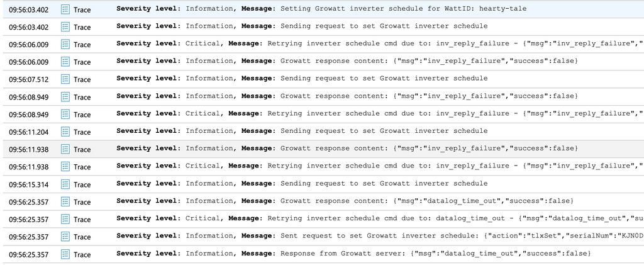Click the 09:56:07.512 timestamp
This screenshot has width=644, height=265.
pos(29,79)
